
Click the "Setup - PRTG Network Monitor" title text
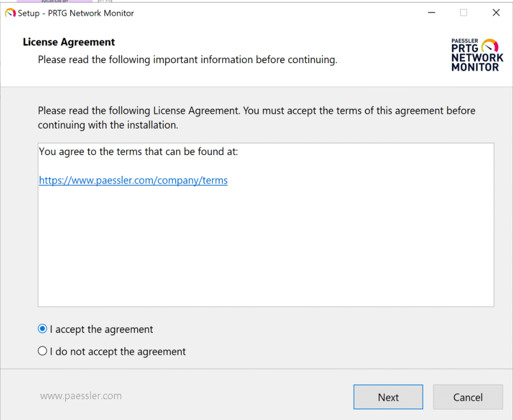point(76,13)
